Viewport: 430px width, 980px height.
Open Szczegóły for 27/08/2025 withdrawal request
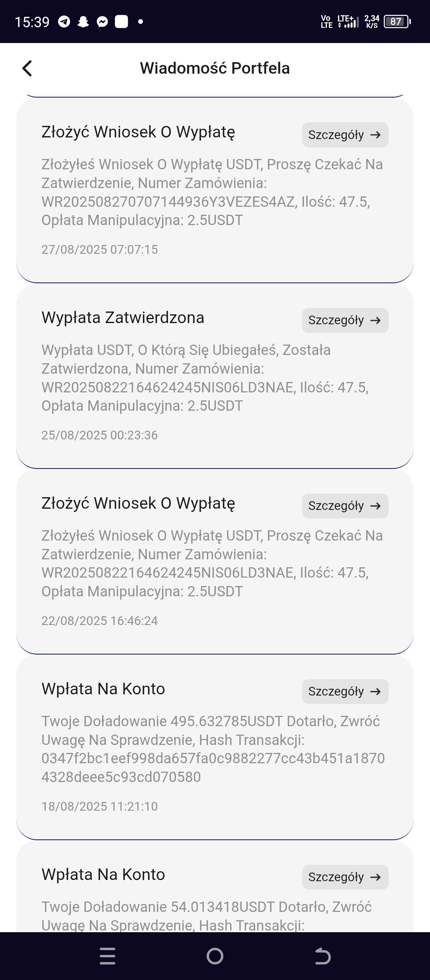click(x=345, y=135)
